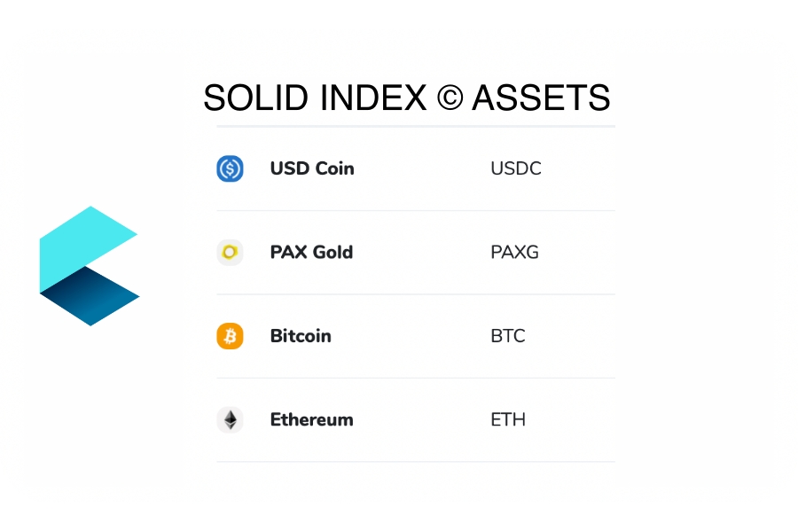Click the copyright symbol in the heading
Screen dimensions: 798x532
pyautogui.click(x=450, y=98)
